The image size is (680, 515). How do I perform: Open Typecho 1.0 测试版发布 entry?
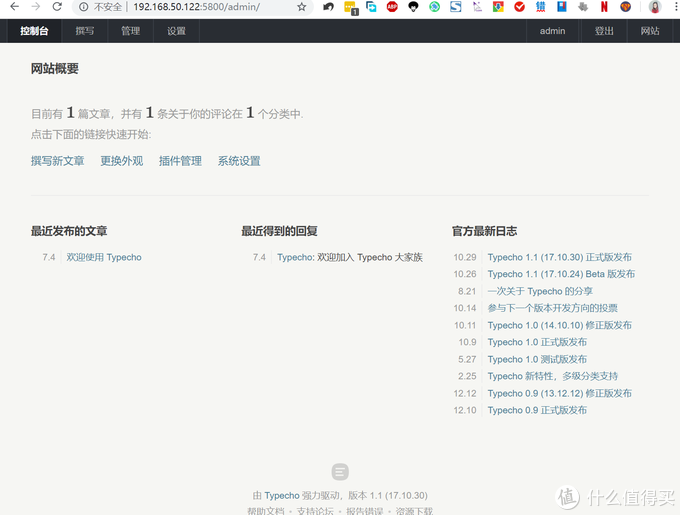[537, 359]
